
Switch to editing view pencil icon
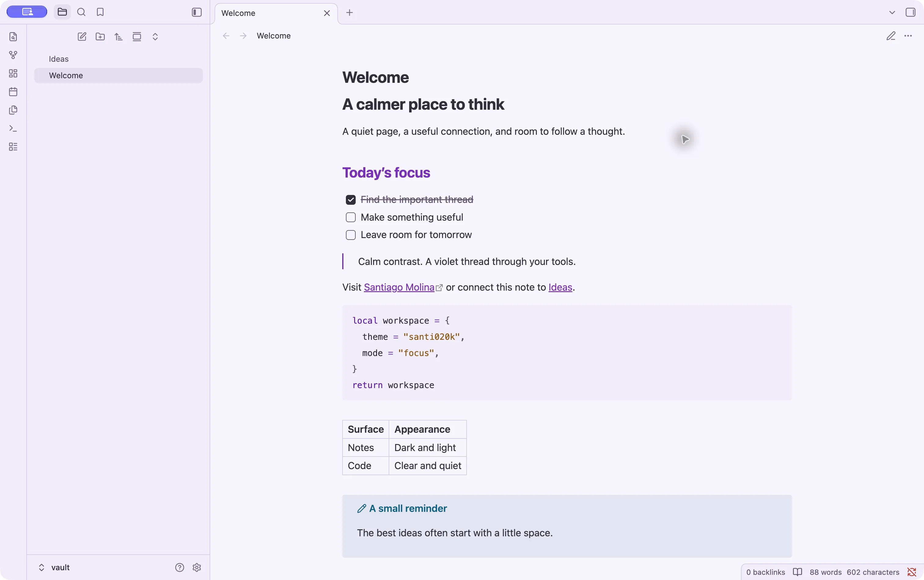[x=891, y=36]
